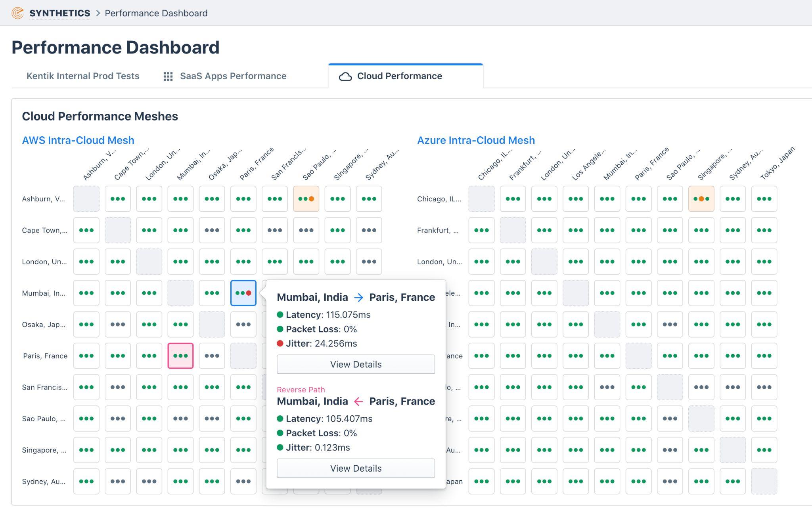Image resolution: width=812 pixels, height=514 pixels.
Task: Click the SaaS Apps grid icon
Action: click(168, 76)
